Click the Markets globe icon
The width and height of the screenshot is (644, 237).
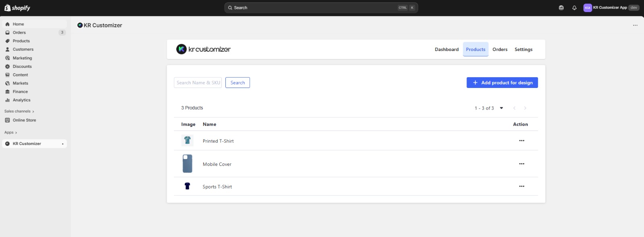(x=7, y=83)
